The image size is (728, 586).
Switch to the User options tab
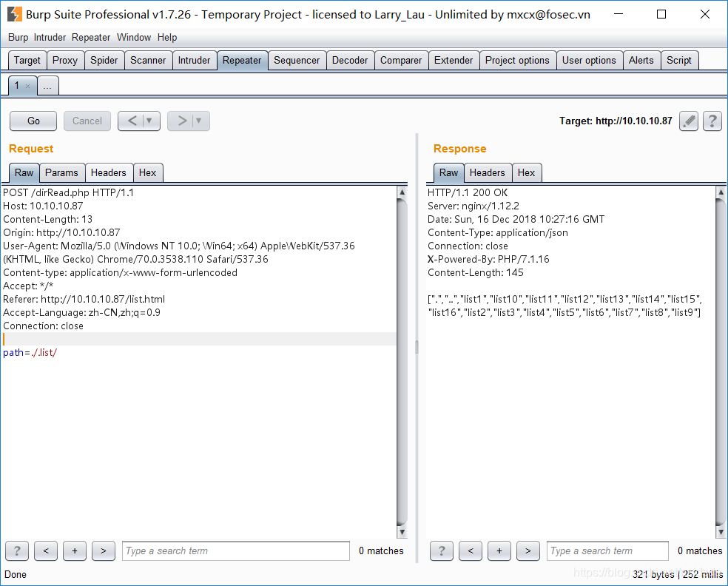pos(589,61)
